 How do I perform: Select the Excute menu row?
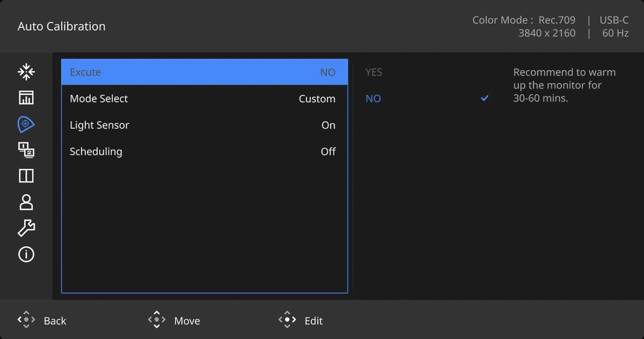(204, 72)
